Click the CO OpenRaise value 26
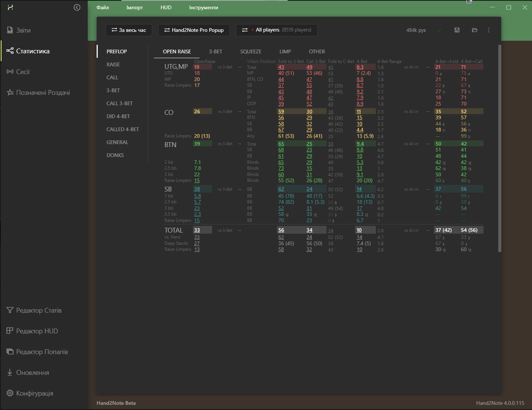Screen dimensions: 532x410 197,111
